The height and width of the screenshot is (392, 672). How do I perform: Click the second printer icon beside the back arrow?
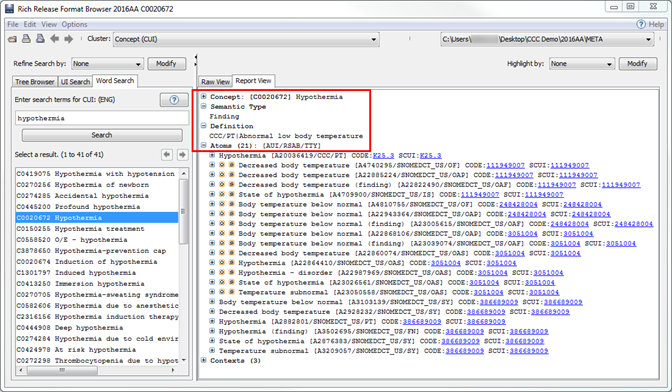(x=40, y=39)
